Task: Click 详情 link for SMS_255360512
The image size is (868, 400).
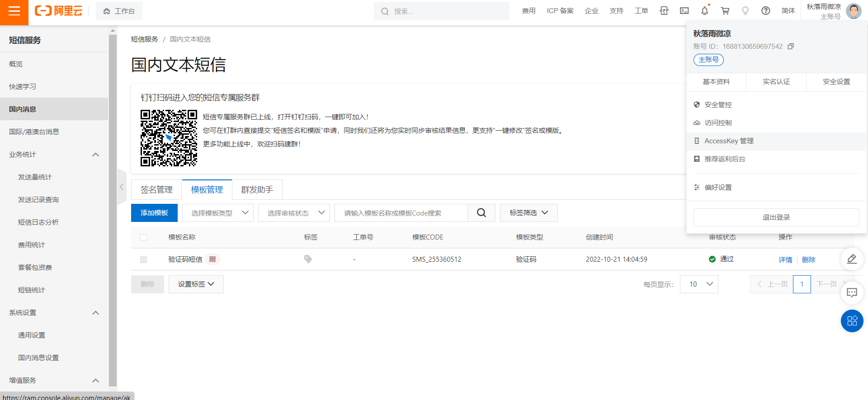Action: pos(785,259)
